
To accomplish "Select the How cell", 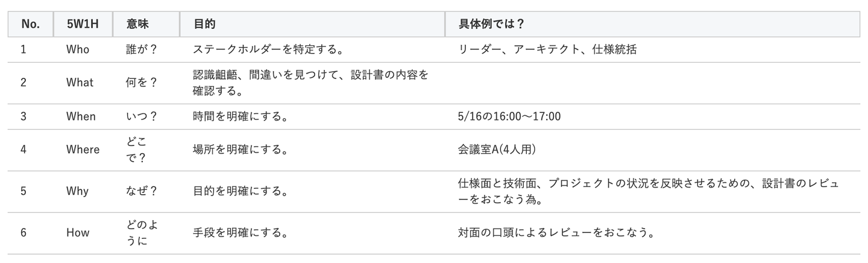I will click(x=78, y=233).
